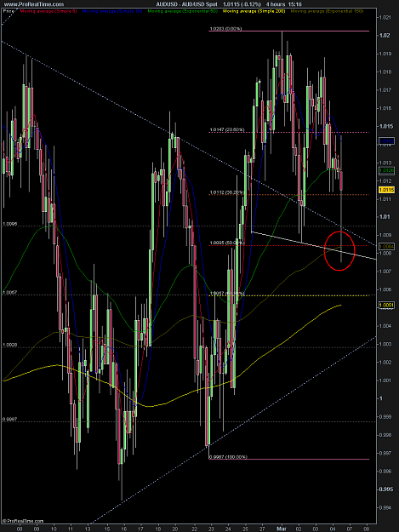
Task: Click the blue 1.0142 price axis badge
Action: [386, 140]
